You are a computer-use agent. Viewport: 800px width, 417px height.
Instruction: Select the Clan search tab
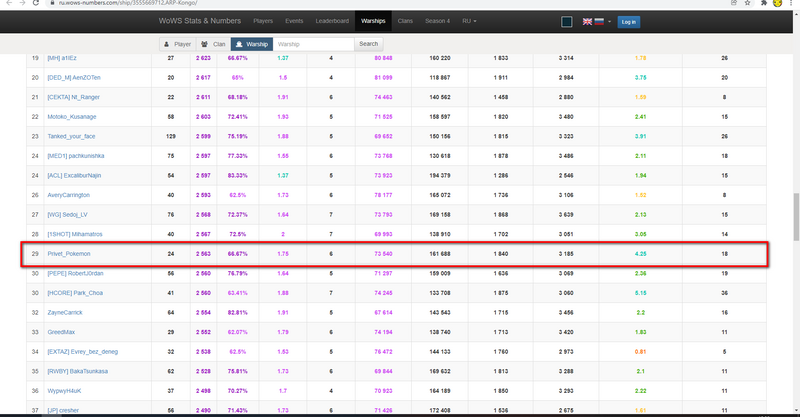pos(212,44)
